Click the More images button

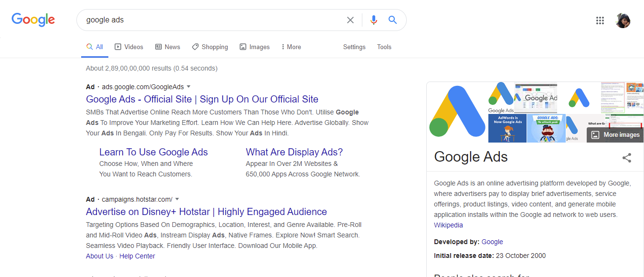click(x=615, y=134)
